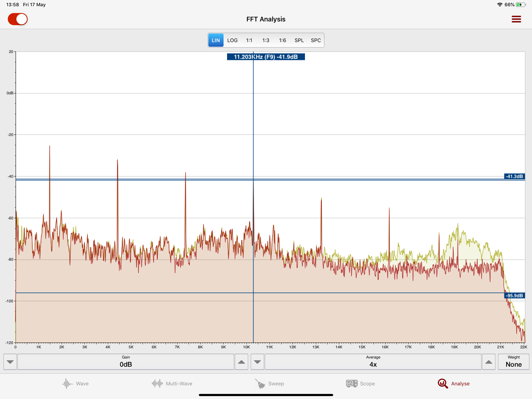Increase gain with up arrow
Viewport: 532px width, 399px height.
point(241,362)
